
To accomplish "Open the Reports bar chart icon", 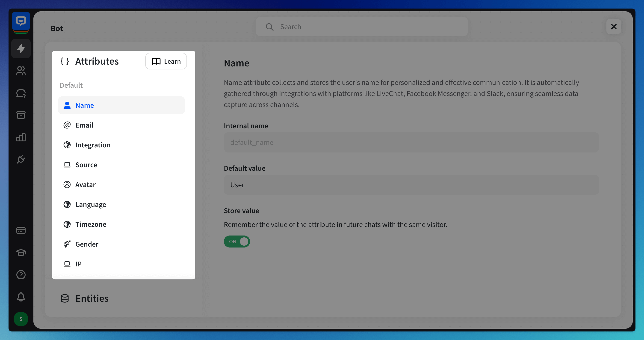I will (21, 137).
